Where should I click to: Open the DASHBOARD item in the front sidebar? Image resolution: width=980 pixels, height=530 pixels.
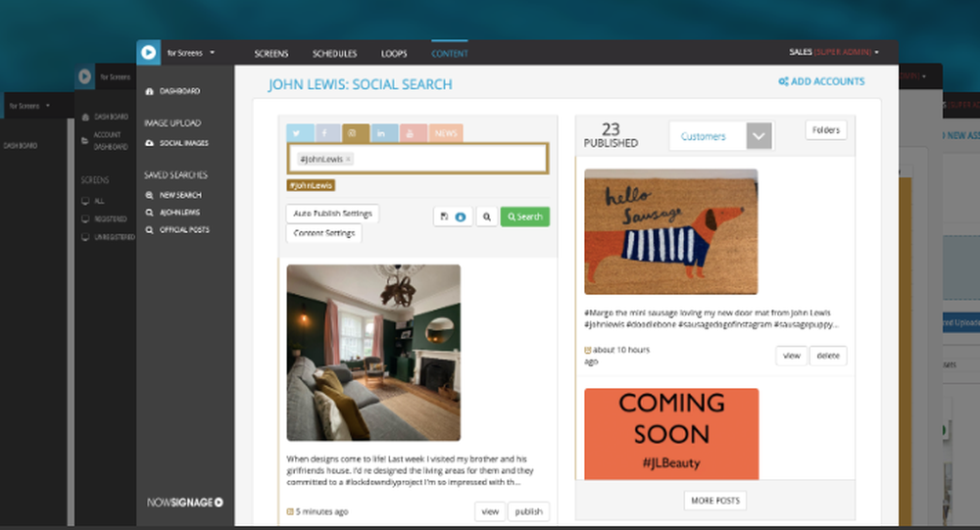(179, 91)
